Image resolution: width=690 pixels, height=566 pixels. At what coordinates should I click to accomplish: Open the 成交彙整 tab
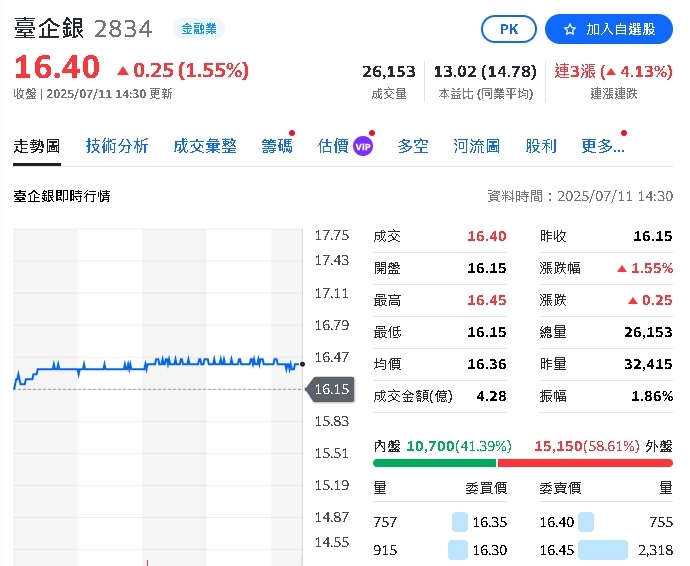coord(205,146)
